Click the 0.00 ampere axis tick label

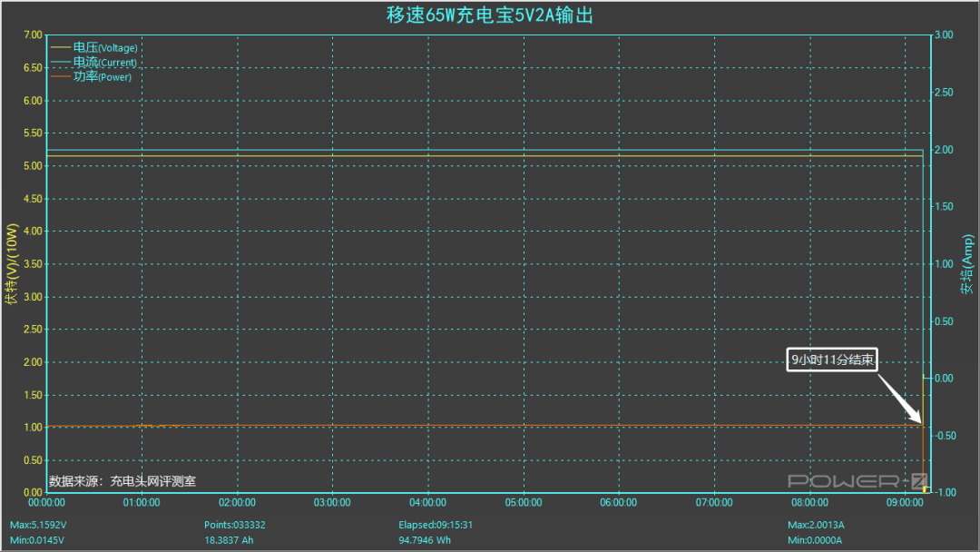944,379
